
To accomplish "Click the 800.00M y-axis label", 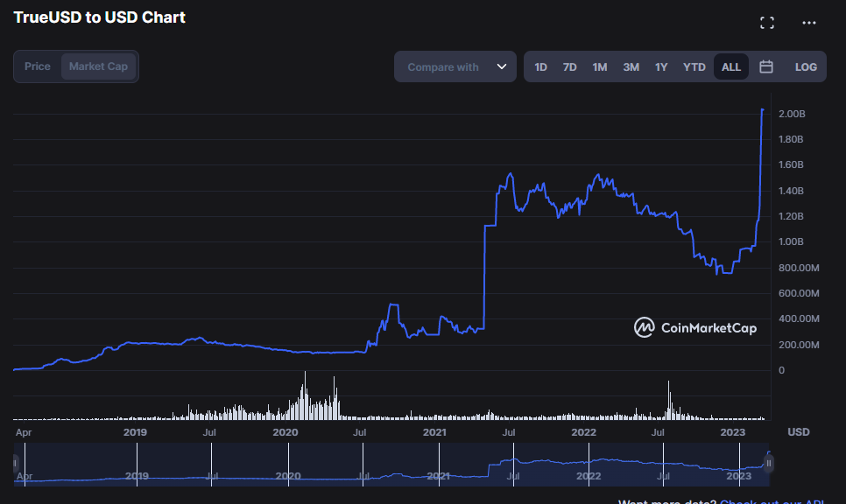I will (799, 268).
